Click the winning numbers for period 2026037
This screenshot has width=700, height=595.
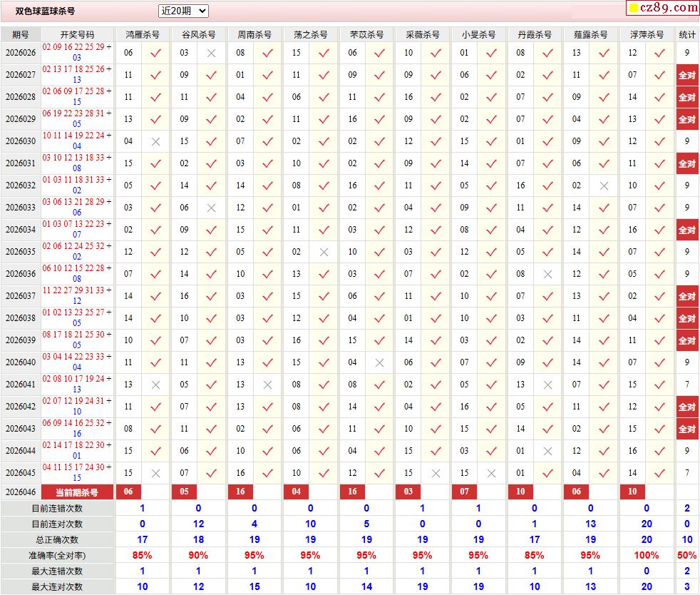click(x=77, y=296)
